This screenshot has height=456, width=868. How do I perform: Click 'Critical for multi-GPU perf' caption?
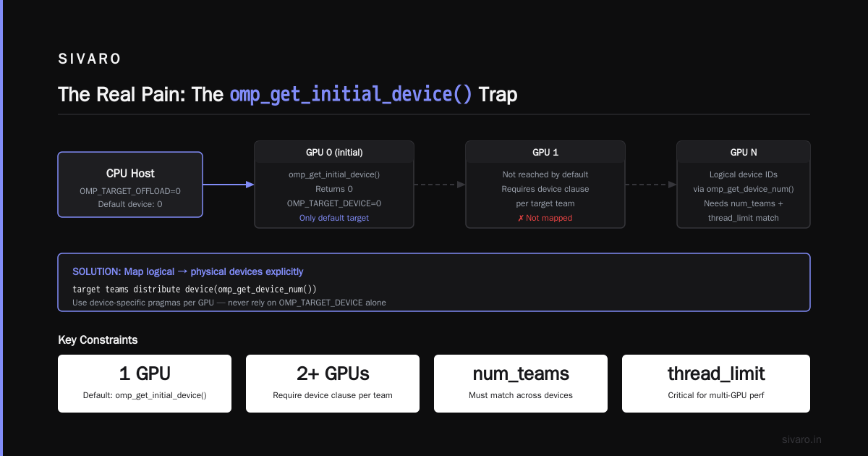pyautogui.click(x=716, y=395)
